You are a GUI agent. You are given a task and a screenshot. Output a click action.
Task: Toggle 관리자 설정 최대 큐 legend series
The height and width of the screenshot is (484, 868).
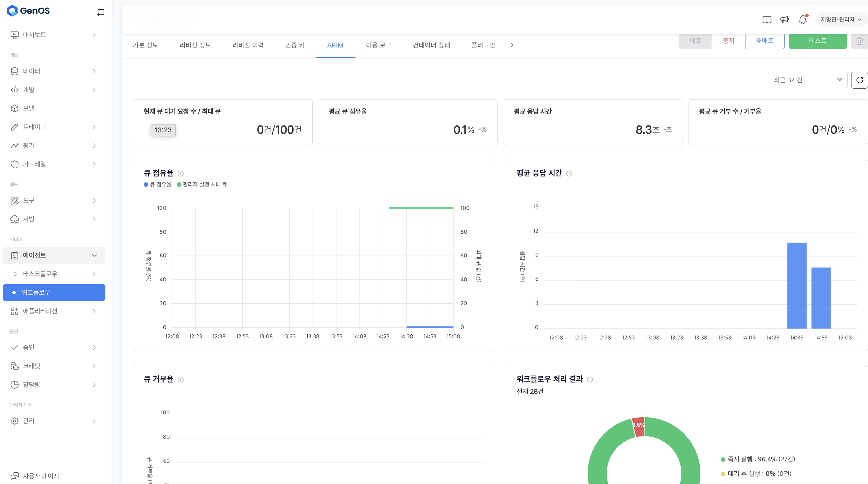[202, 184]
